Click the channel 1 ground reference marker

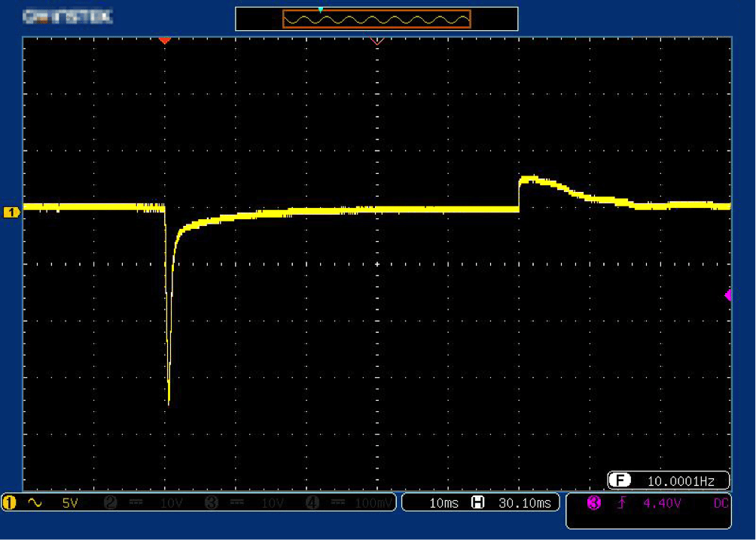[x=11, y=212]
